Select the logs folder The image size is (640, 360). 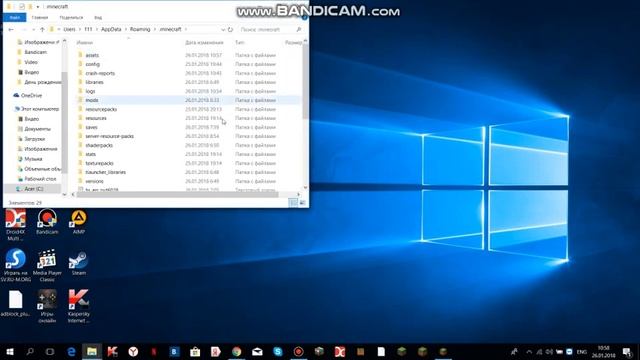[90, 91]
